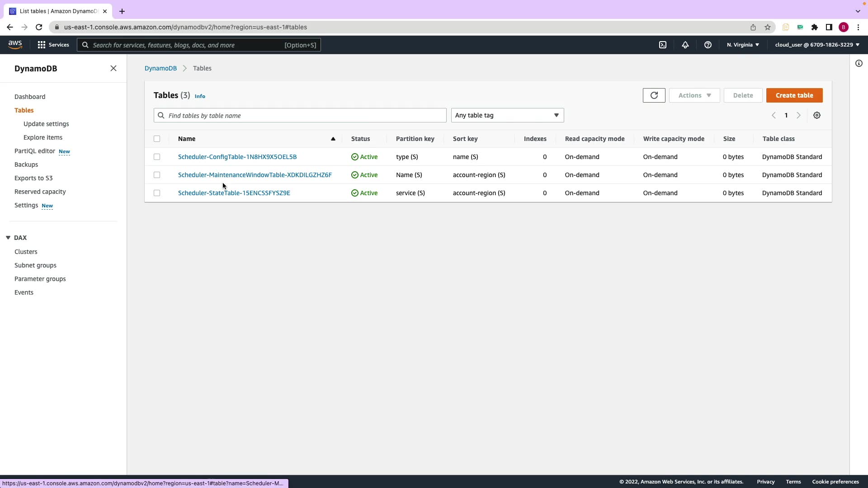Open the info panel icon at right
Viewport: 868px width, 488px height.
click(859, 63)
